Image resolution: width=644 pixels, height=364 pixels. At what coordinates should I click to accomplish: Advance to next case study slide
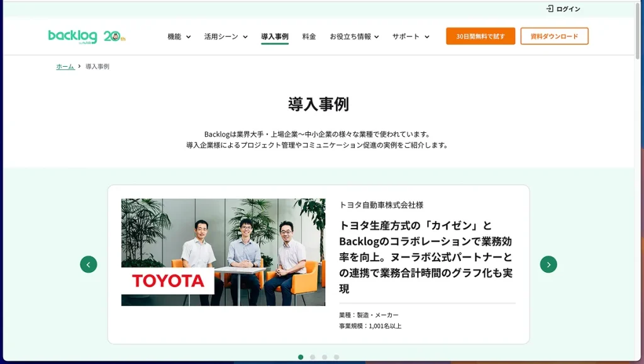tap(548, 264)
